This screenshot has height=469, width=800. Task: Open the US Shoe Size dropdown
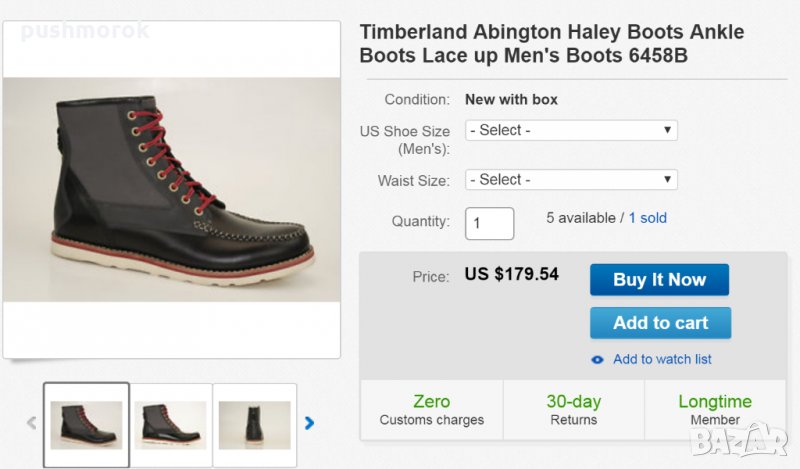click(571, 130)
